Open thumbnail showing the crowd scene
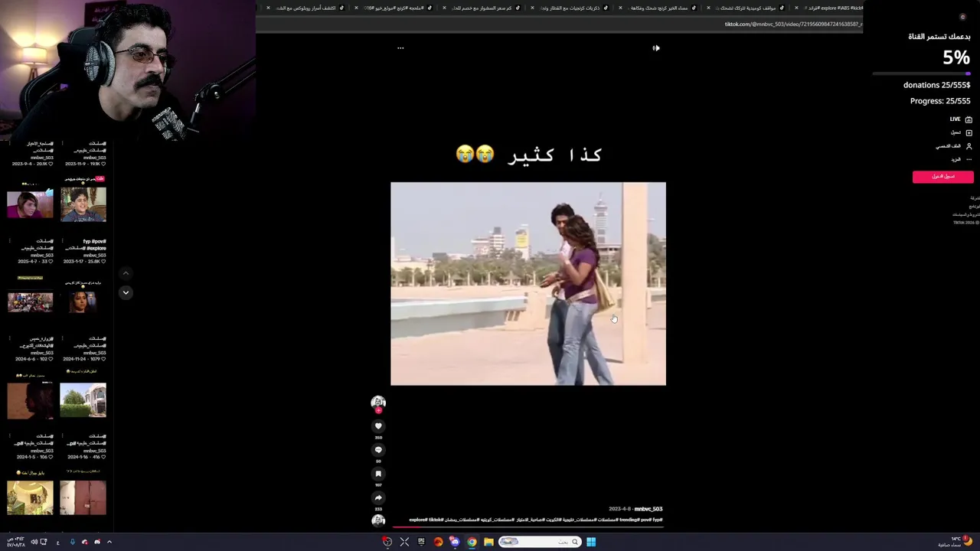Image resolution: width=980 pixels, height=551 pixels. coord(30,302)
